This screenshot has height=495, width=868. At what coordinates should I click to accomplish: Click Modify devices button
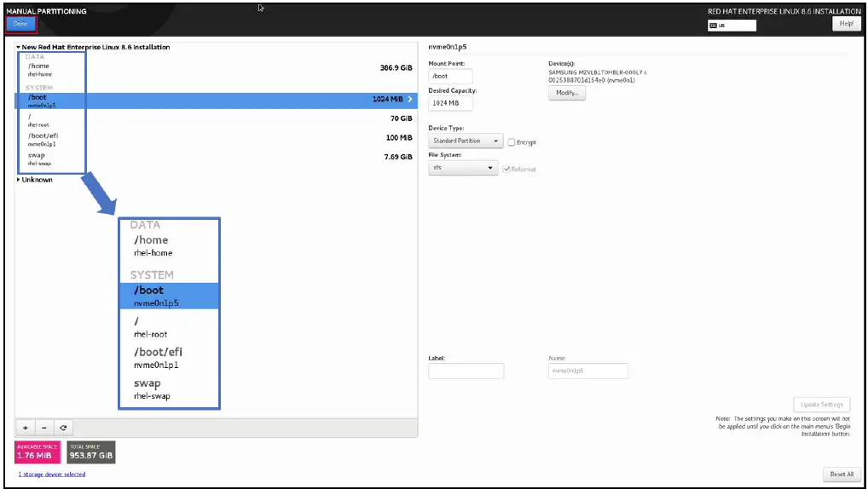pos(567,93)
